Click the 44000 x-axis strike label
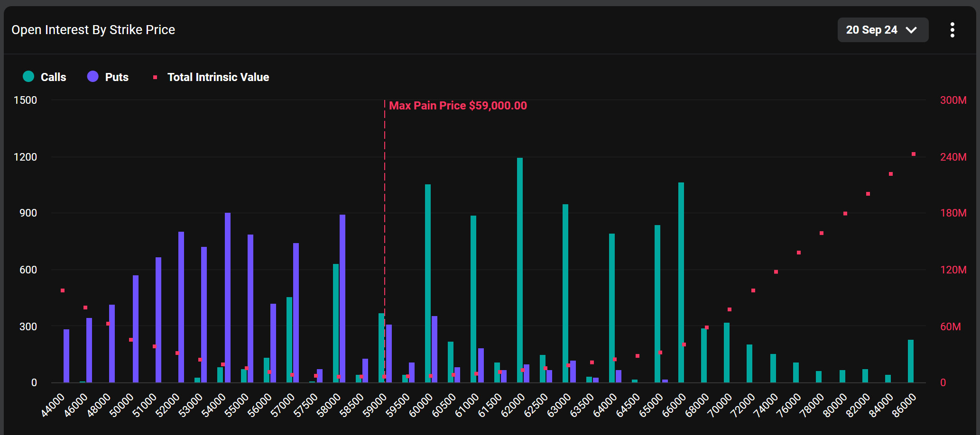Viewport: 980px width, 435px height. (x=53, y=406)
